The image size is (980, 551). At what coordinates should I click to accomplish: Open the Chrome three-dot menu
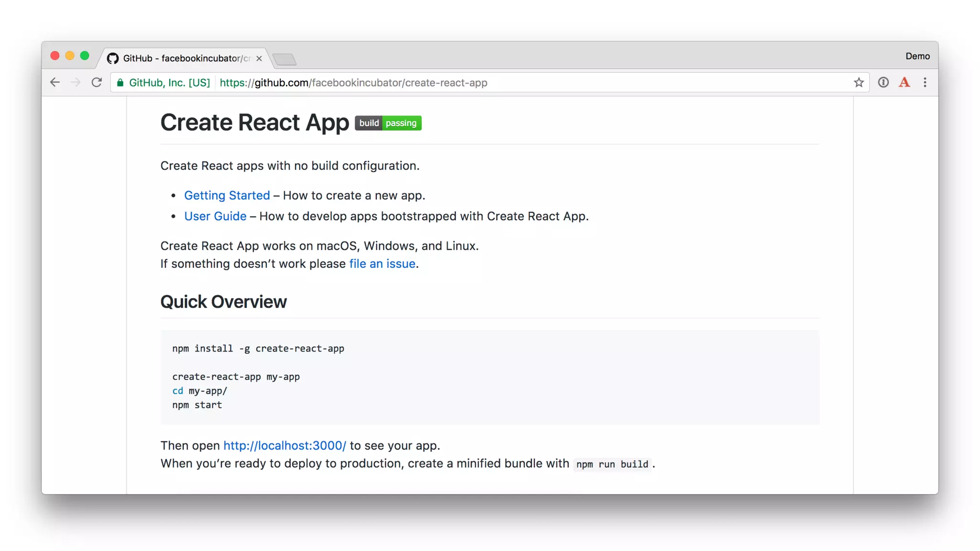(924, 82)
